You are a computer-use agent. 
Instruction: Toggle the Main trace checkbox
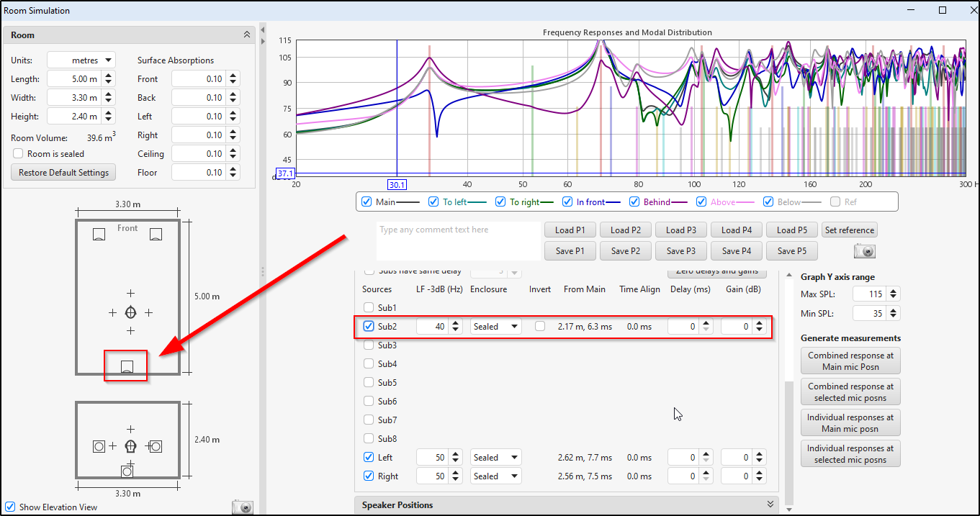point(367,202)
